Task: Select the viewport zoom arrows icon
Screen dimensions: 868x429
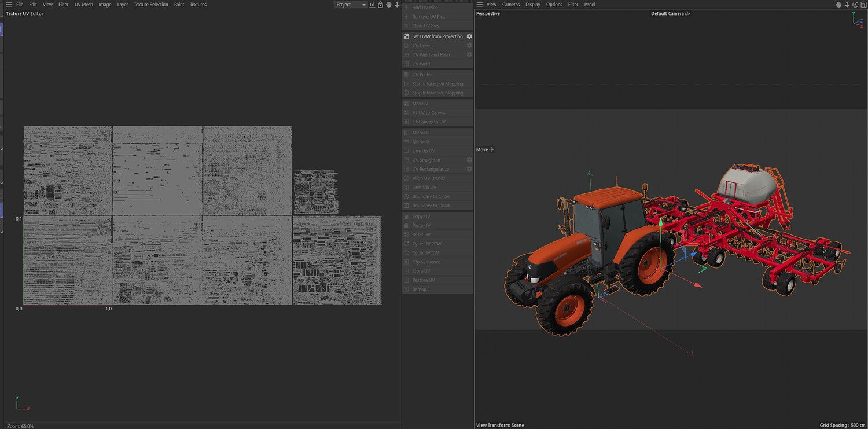Action: [x=847, y=5]
